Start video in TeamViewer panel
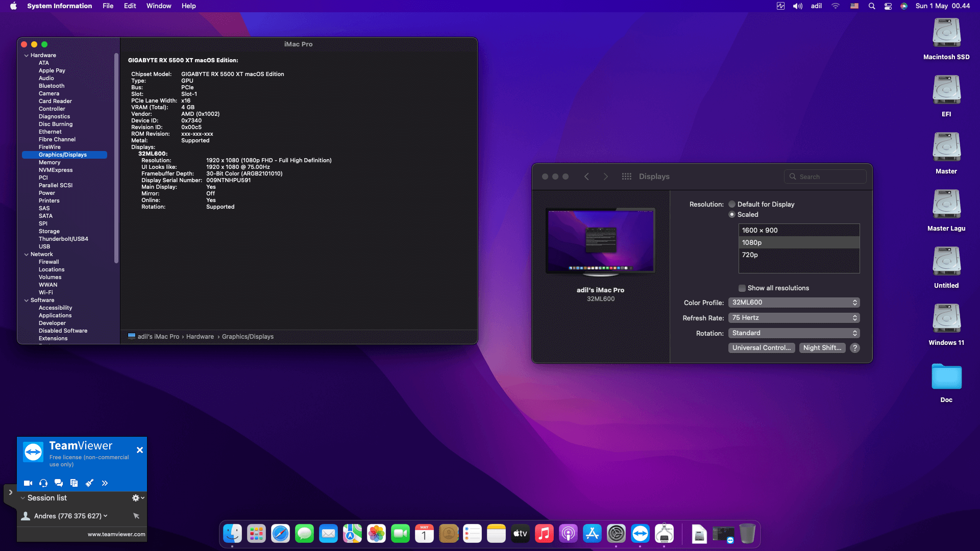 [28, 483]
